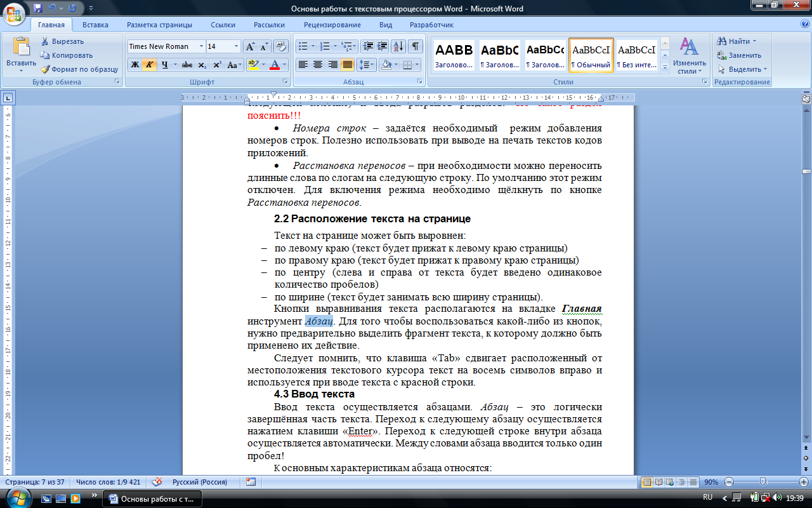Click page count Страница: 7 из 37
Image resolution: width=812 pixels, height=508 pixels.
pyautogui.click(x=35, y=482)
